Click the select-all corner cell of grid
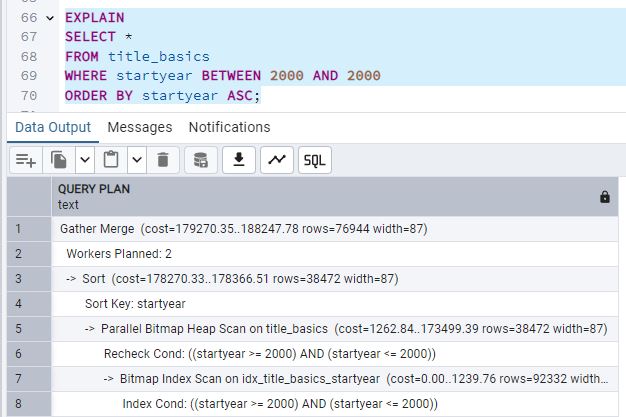The image size is (626, 417). coord(27,196)
